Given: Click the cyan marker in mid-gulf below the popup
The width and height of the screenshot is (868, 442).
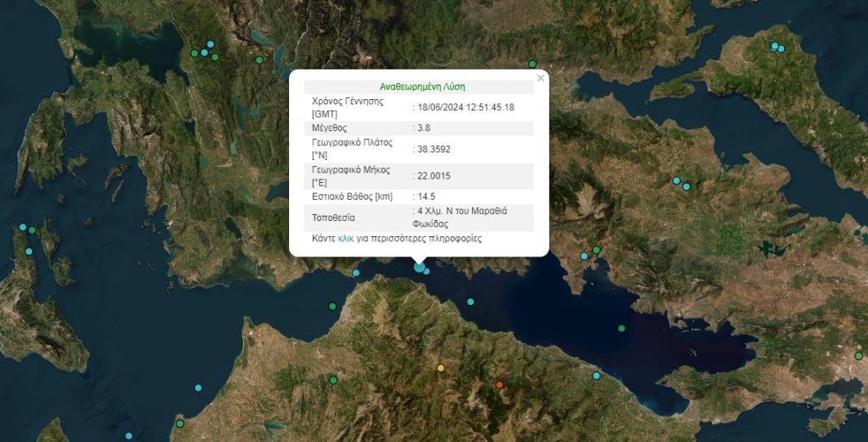Looking at the screenshot, I should 470,301.
